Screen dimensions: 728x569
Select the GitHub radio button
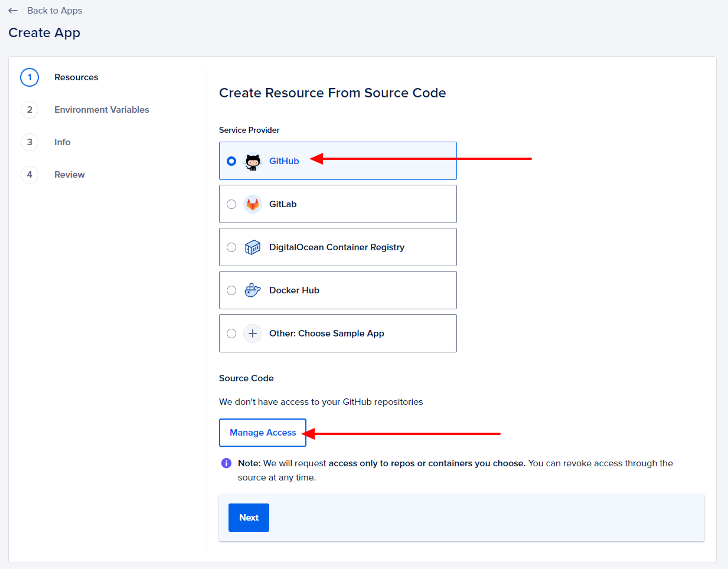pyautogui.click(x=231, y=161)
